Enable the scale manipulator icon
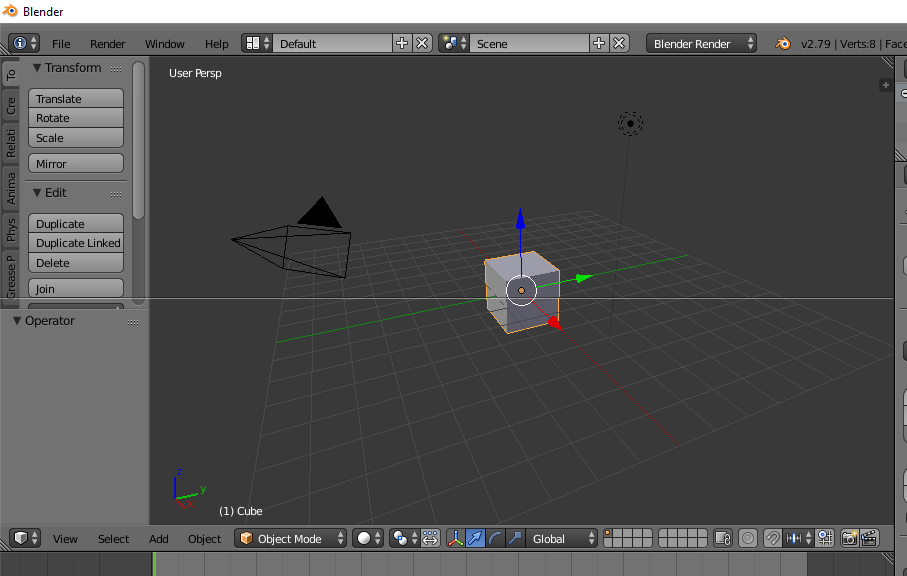 click(x=514, y=538)
